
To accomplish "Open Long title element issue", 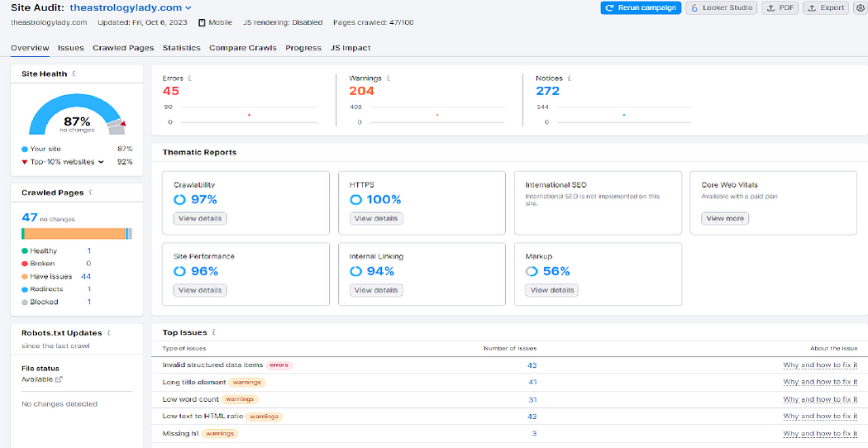I will click(194, 382).
